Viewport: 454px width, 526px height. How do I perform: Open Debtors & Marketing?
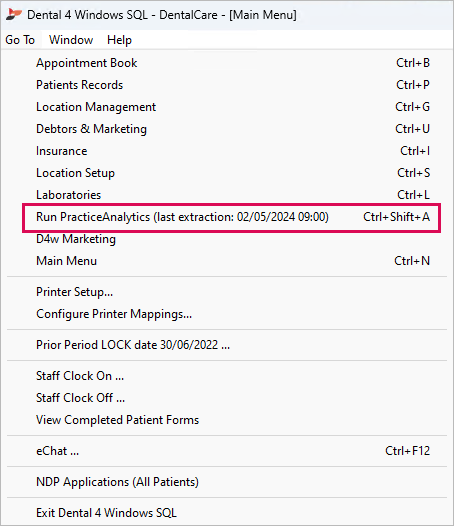pos(227,129)
